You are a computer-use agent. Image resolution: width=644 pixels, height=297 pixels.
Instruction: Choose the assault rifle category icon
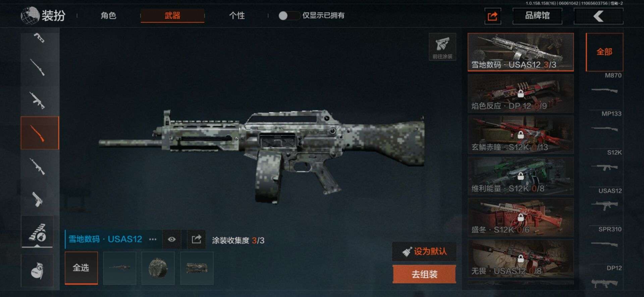pos(38,100)
